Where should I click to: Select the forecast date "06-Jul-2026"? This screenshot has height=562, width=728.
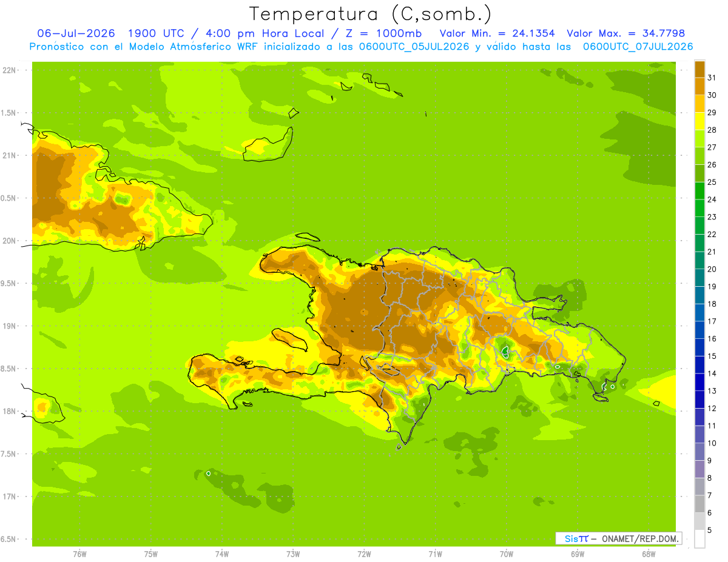pyautogui.click(x=76, y=33)
